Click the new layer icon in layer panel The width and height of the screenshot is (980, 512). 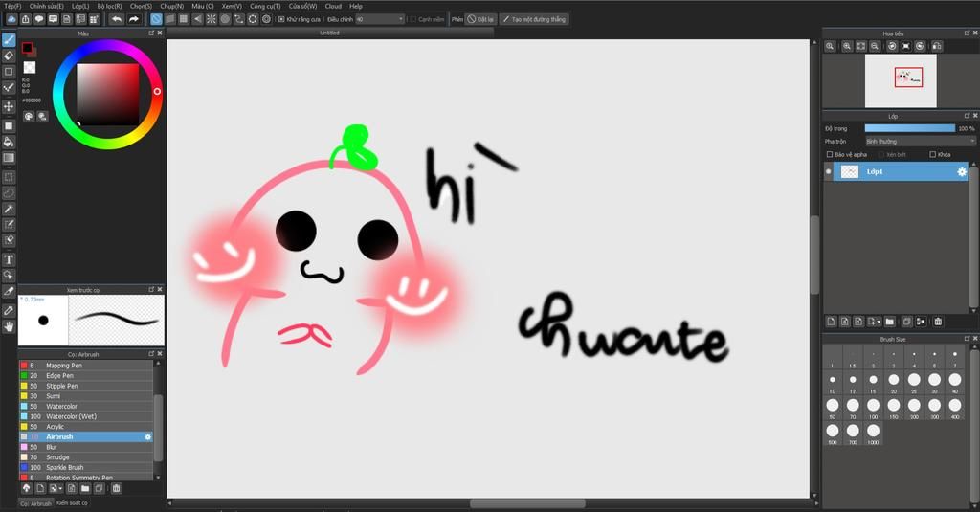[832, 322]
